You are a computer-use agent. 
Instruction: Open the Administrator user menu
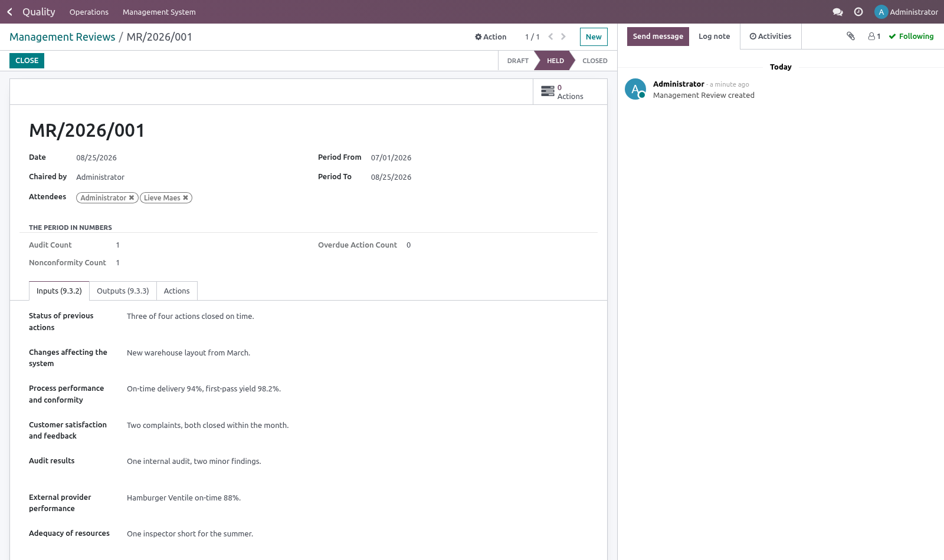point(906,12)
